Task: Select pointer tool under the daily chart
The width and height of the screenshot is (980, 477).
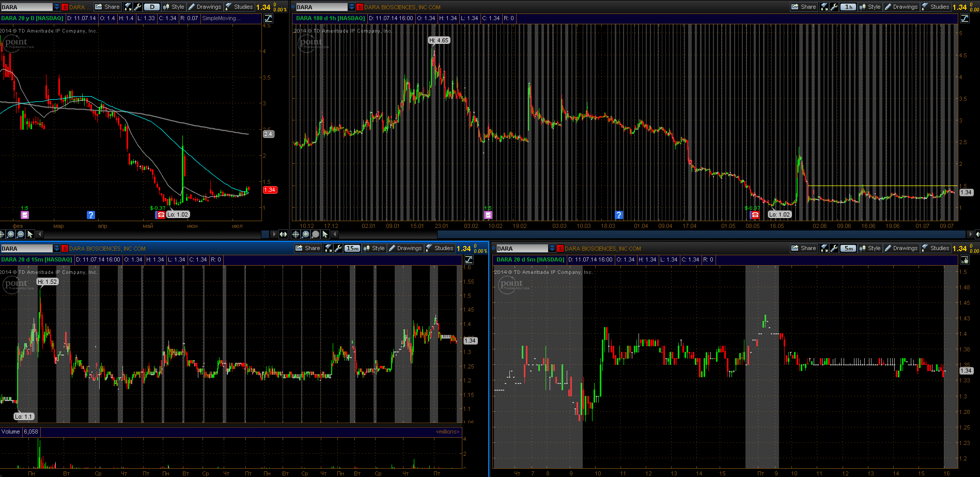Action: click(x=30, y=234)
